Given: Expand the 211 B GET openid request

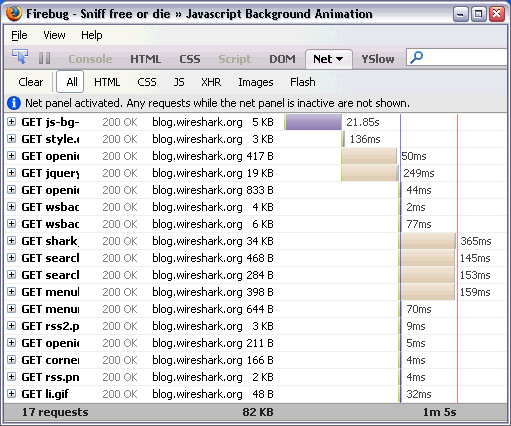Looking at the screenshot, I should pyautogui.click(x=11, y=343).
